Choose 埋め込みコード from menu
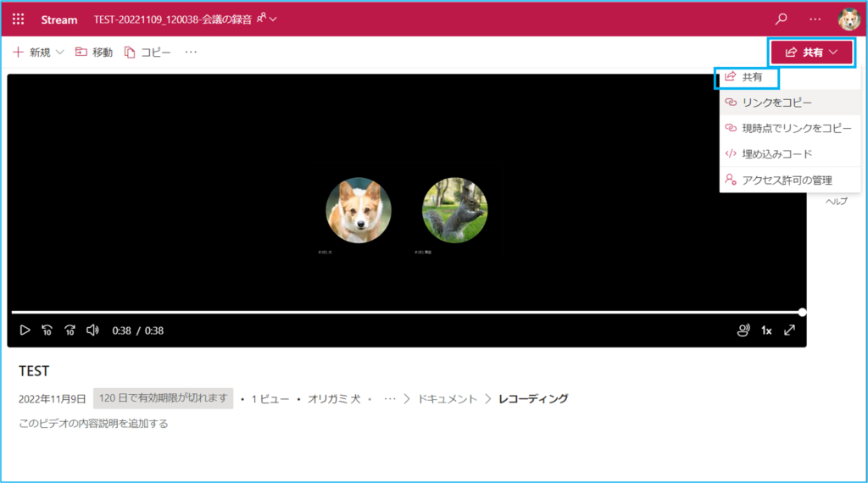Screen dimensions: 868x483 pos(776,153)
